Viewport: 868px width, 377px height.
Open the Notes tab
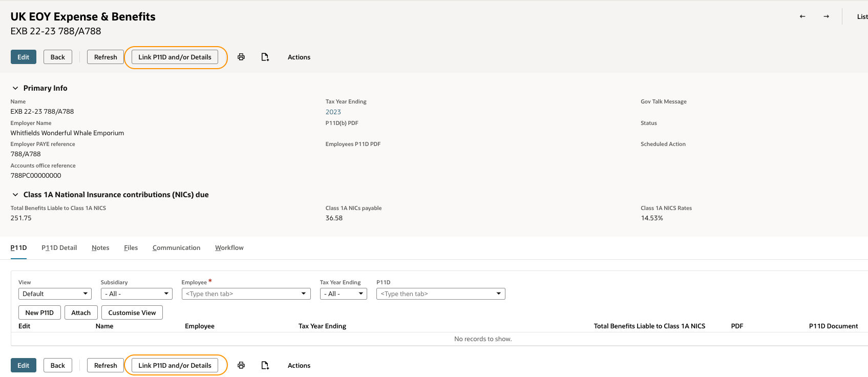[100, 248]
